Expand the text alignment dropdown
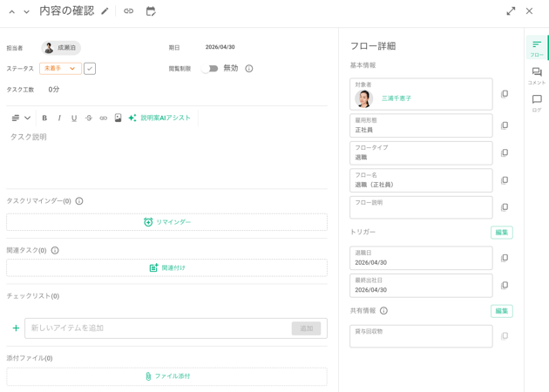This screenshot has height=392, width=549. [x=21, y=118]
